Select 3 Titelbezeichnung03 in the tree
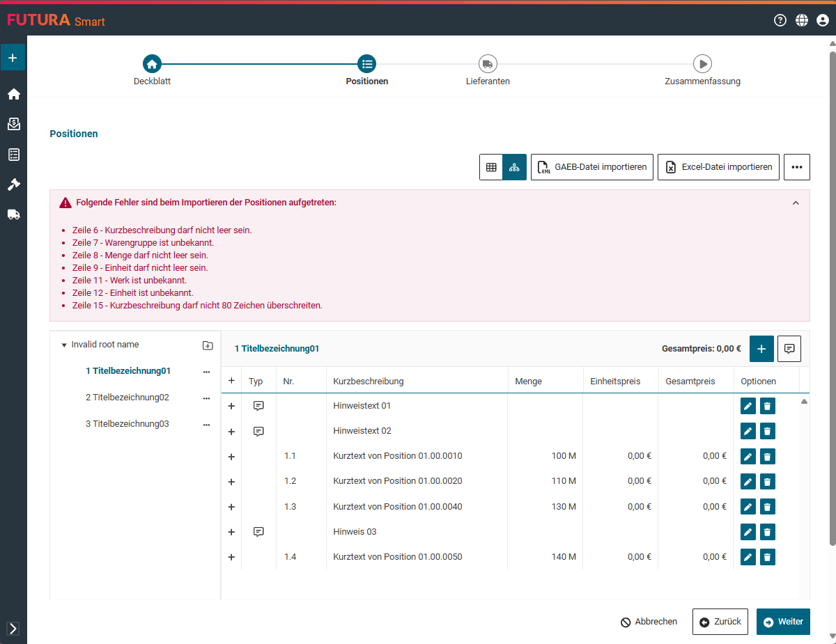The height and width of the screenshot is (644, 836). point(127,424)
